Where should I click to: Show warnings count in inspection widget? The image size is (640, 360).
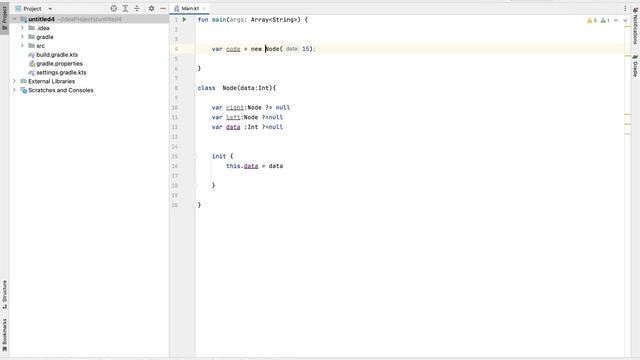tap(591, 20)
